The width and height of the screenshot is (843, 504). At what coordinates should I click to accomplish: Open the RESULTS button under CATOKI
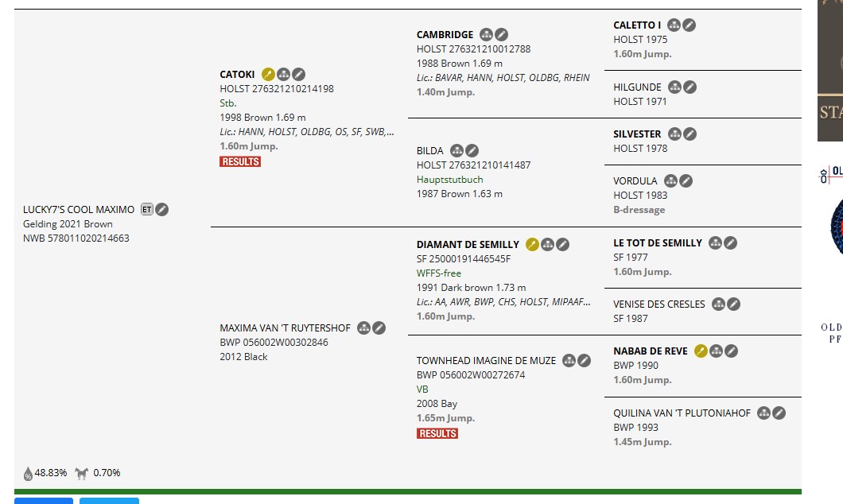pyautogui.click(x=240, y=161)
